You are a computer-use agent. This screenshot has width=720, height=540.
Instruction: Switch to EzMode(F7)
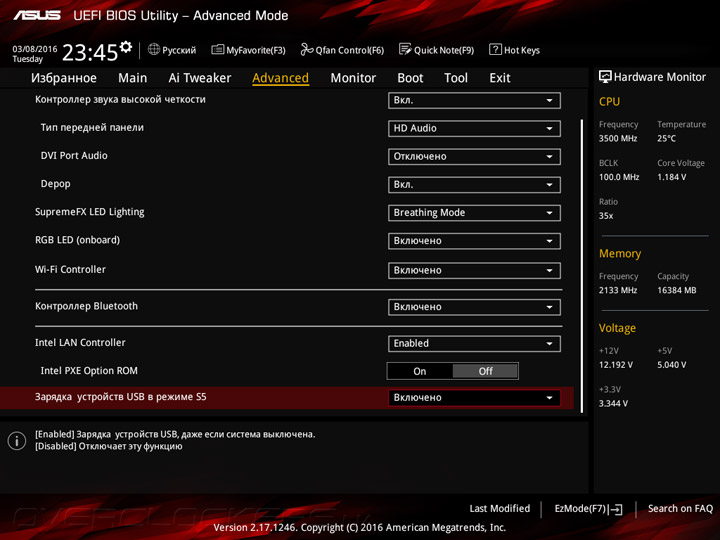[588, 509]
